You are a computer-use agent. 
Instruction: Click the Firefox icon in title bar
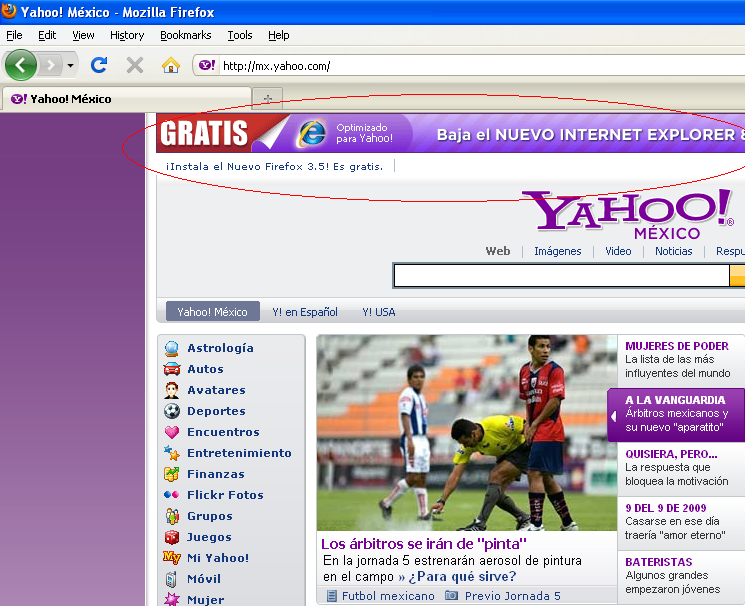(9, 10)
